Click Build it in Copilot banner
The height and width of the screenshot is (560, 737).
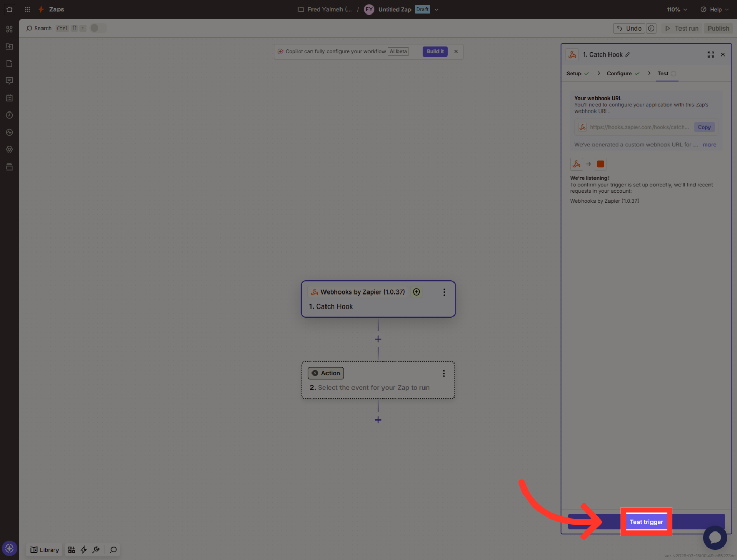pyautogui.click(x=435, y=51)
